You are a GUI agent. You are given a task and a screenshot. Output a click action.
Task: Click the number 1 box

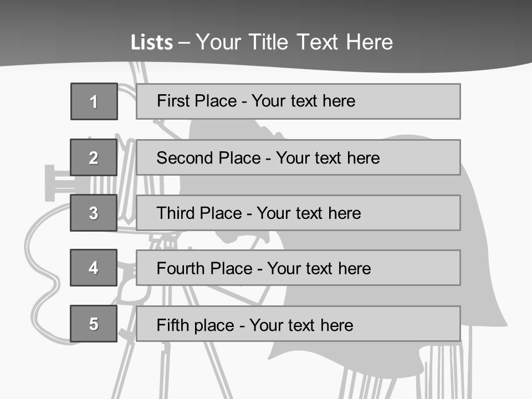coord(94,101)
